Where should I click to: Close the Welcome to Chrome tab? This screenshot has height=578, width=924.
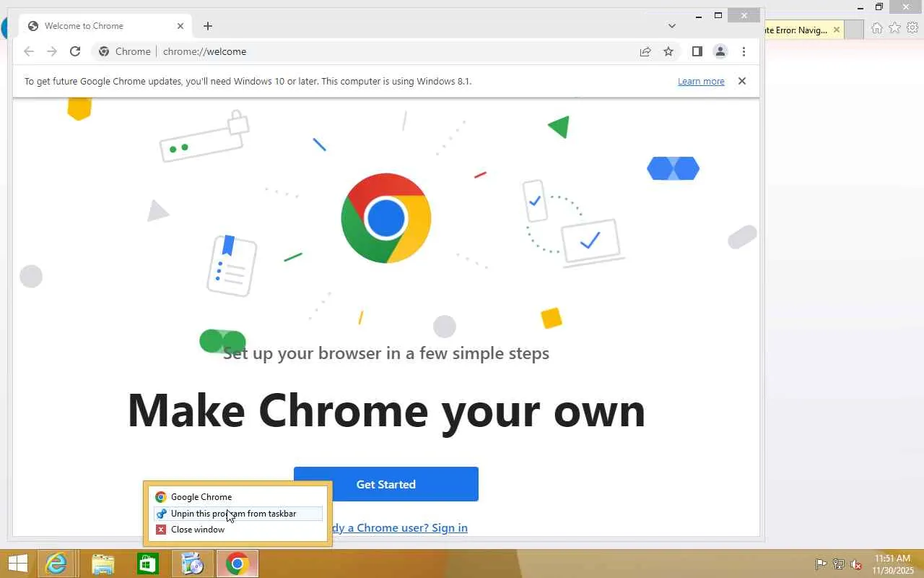(180, 26)
